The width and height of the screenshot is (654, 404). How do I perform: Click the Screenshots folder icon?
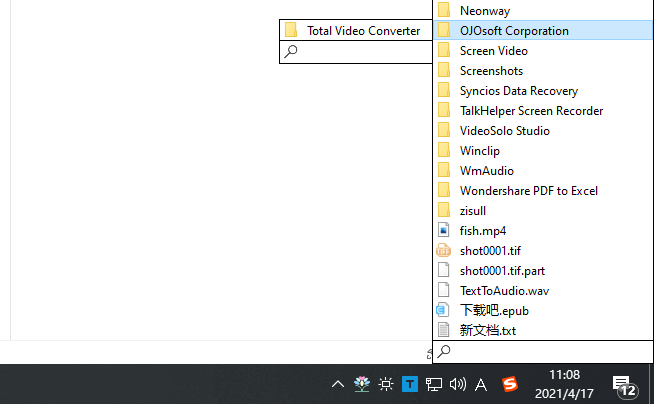(444, 70)
